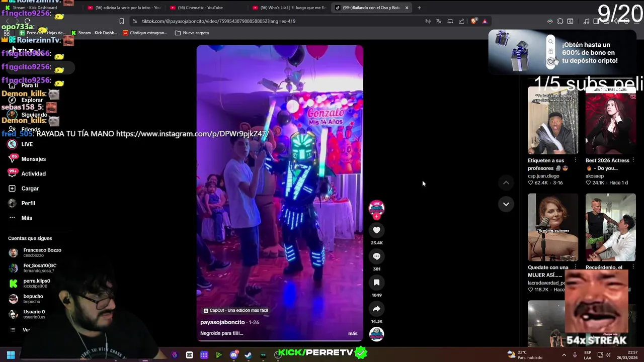Screen dimensions: 644x362
Task: Click share page icon in address bar
Action: click(461, 21)
